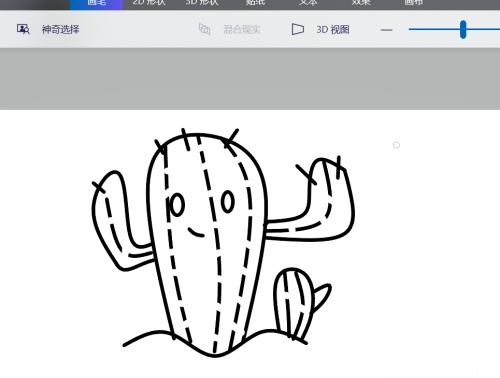Image resolution: width=500 pixels, height=378 pixels.
Task: Switch to the 3D 形状 tab
Action: tap(202, 3)
